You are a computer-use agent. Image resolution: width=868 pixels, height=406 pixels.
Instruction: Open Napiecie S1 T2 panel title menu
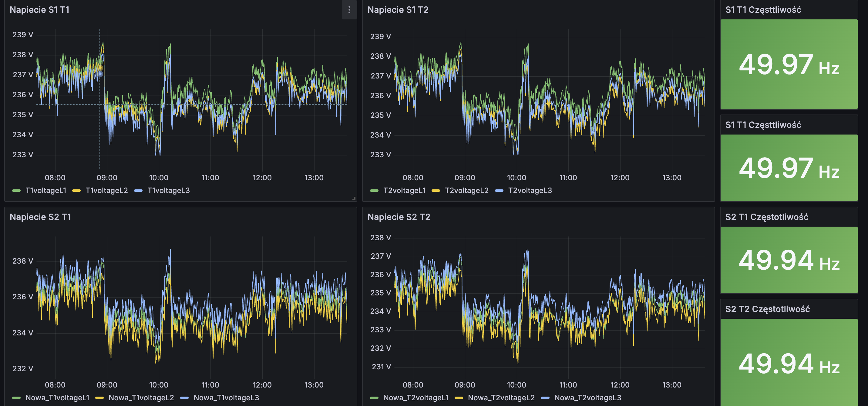(x=398, y=10)
